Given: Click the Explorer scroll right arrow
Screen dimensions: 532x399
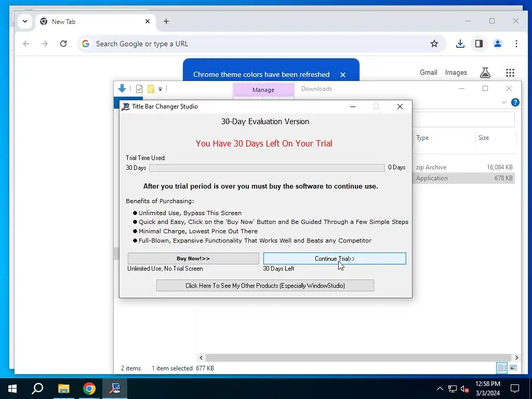Looking at the screenshot, I should 516,357.
